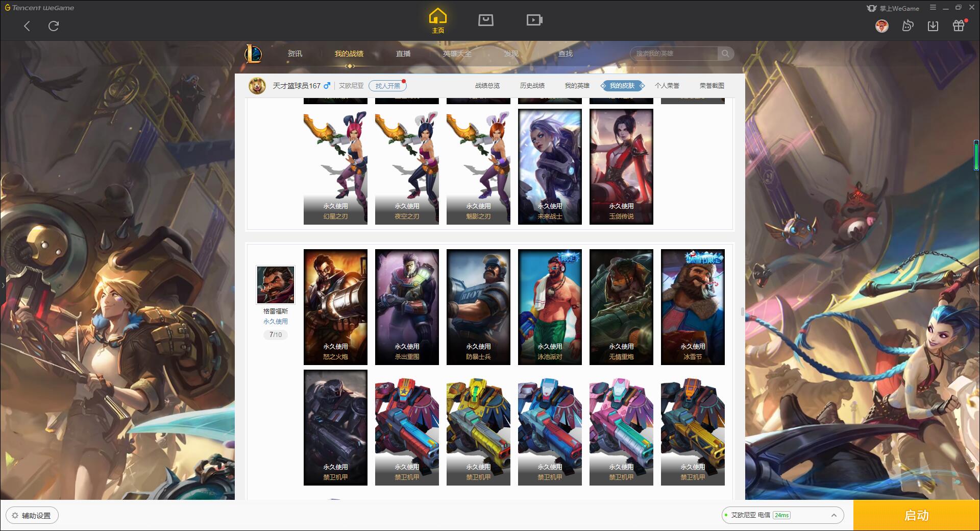Click the player profile avatar

pos(257,86)
